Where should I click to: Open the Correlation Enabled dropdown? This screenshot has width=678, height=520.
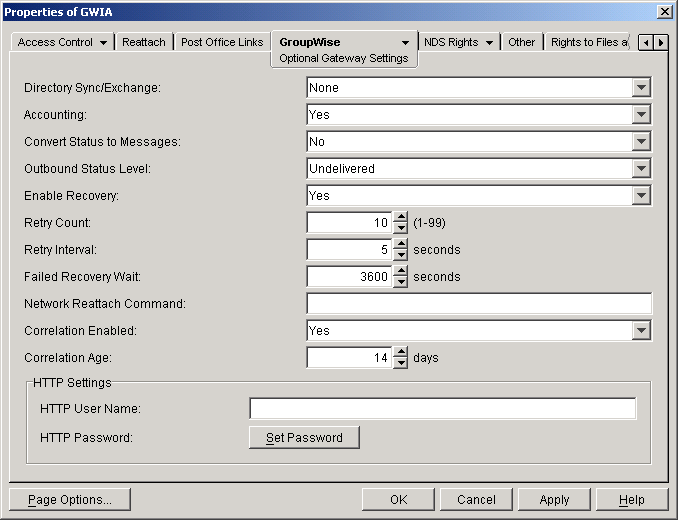[641, 331]
